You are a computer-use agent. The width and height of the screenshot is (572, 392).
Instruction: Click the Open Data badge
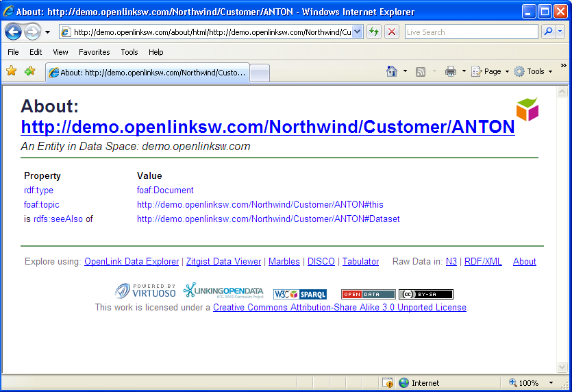coord(369,294)
